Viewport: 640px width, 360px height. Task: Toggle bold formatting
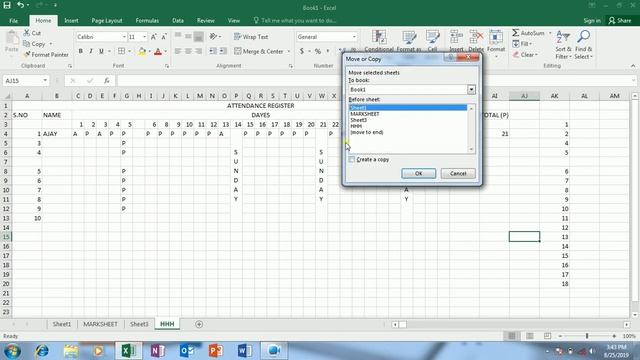click(x=80, y=51)
